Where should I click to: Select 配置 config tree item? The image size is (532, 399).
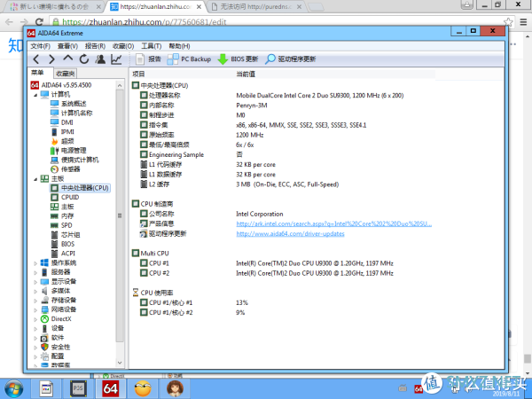pos(52,356)
